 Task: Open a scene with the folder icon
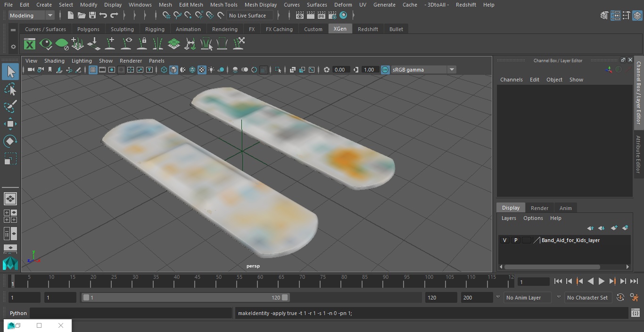pyautogui.click(x=82, y=16)
